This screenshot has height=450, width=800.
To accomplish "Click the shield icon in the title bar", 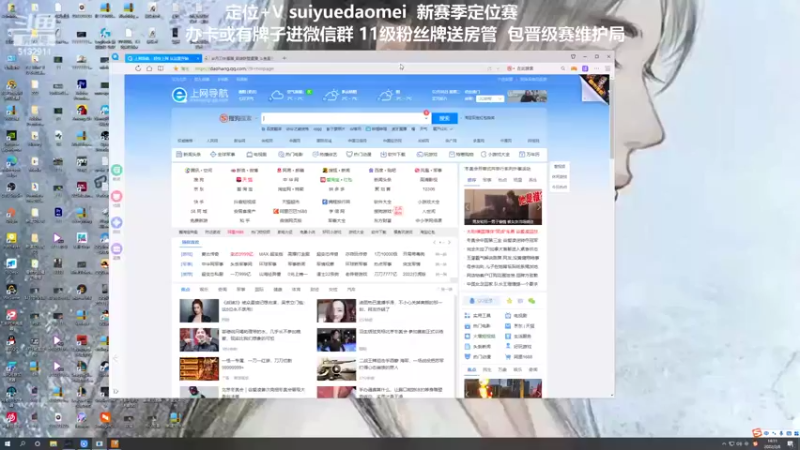I will 573,57.
